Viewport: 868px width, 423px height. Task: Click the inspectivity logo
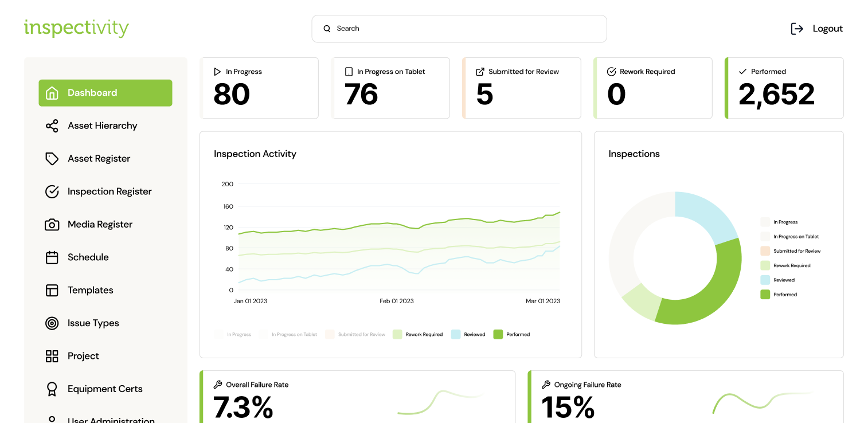(x=76, y=28)
